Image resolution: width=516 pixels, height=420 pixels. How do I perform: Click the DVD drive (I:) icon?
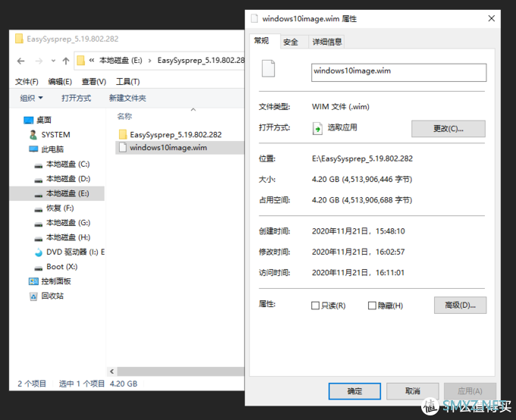pyautogui.click(x=39, y=252)
